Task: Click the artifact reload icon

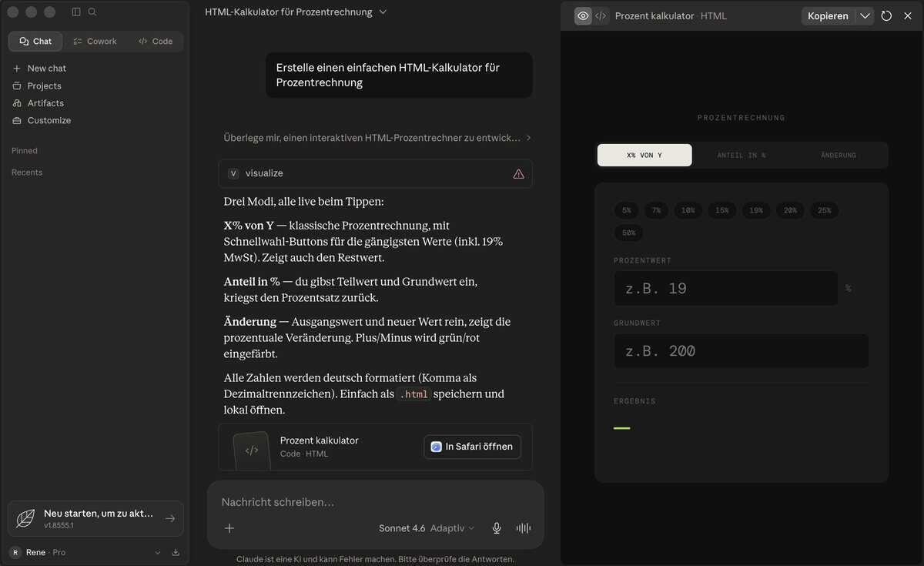Action: (887, 15)
